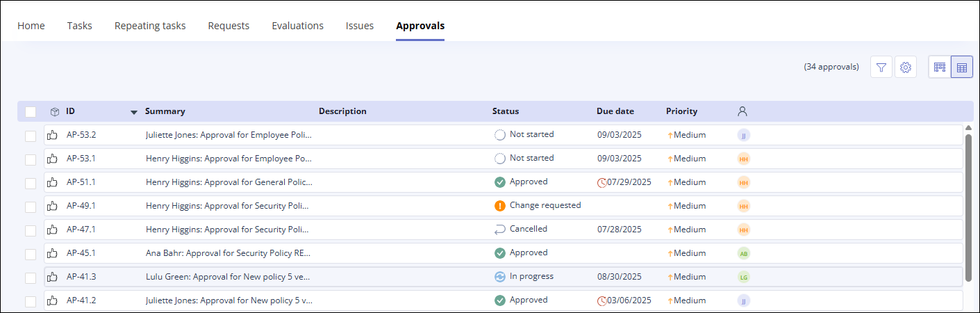The height and width of the screenshot is (313, 980).
Task: Click the assignee person column icon
Action: [742, 111]
